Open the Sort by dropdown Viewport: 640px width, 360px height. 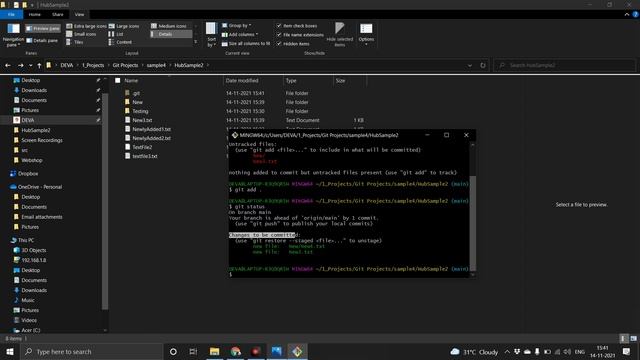point(211,35)
